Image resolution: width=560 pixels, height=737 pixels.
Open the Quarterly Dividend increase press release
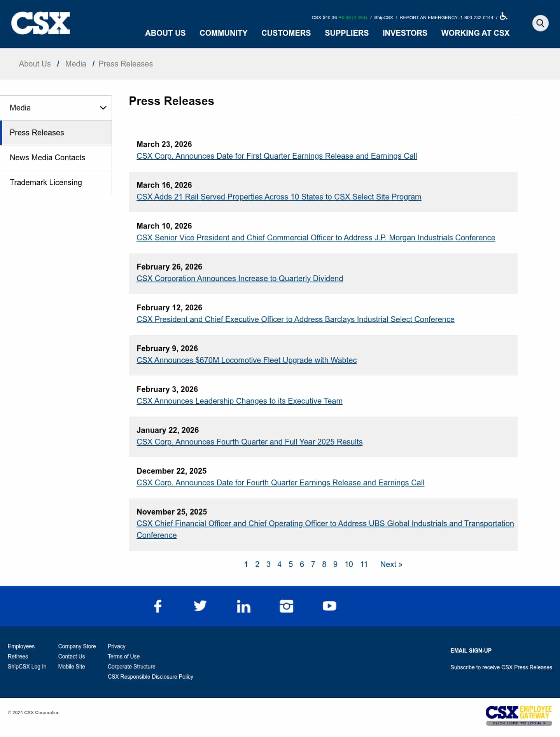point(240,278)
